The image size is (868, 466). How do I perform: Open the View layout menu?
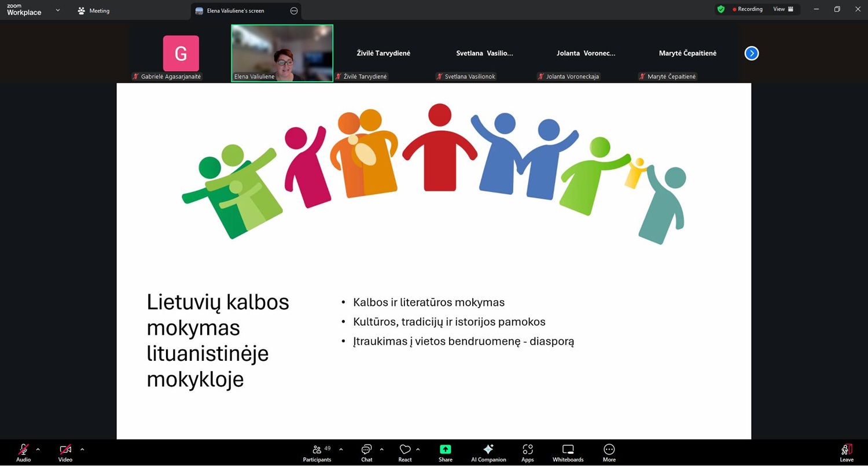click(x=784, y=9)
